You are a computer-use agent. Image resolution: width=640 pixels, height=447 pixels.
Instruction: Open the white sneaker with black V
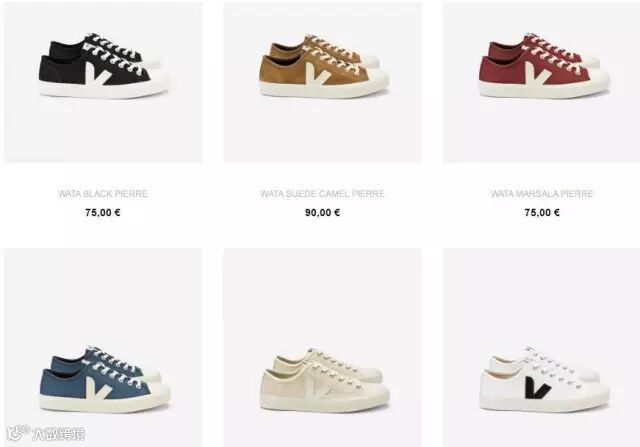click(542, 347)
